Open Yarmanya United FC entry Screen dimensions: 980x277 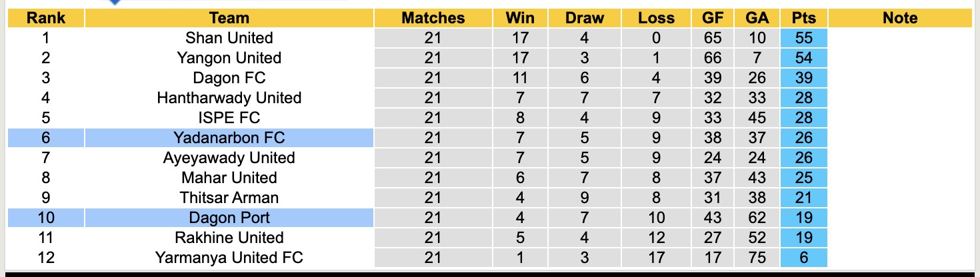(x=229, y=258)
